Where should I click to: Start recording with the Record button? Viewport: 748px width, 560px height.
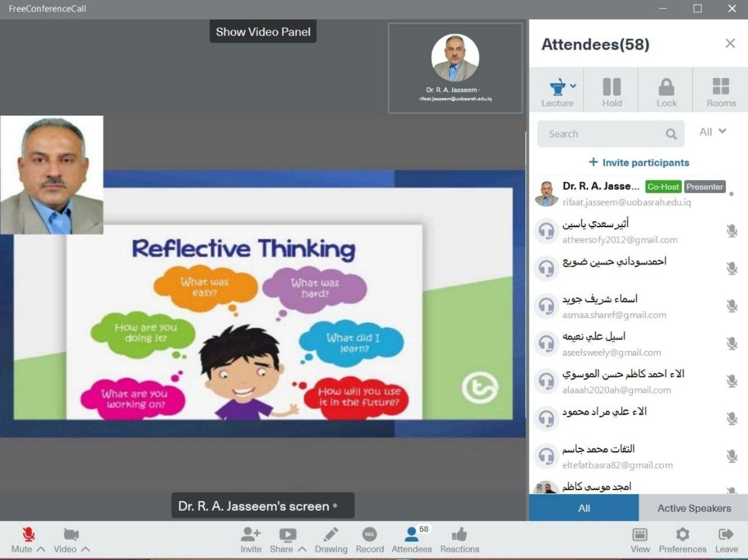(x=369, y=534)
